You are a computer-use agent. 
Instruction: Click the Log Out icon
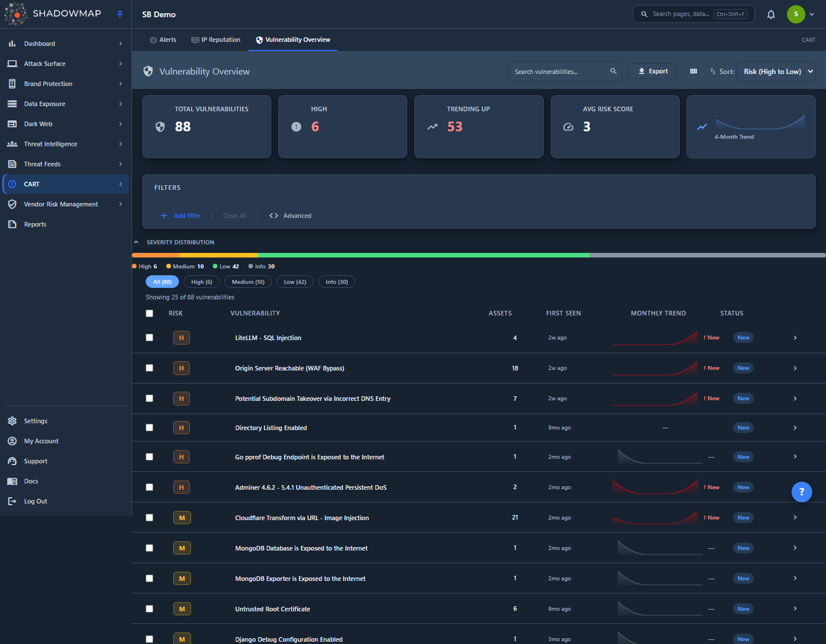12,501
